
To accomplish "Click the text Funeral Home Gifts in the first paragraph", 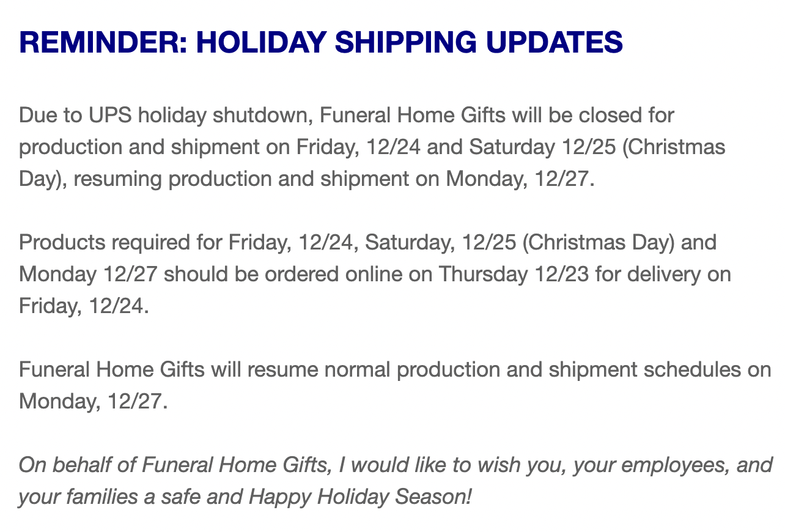I will point(413,115).
